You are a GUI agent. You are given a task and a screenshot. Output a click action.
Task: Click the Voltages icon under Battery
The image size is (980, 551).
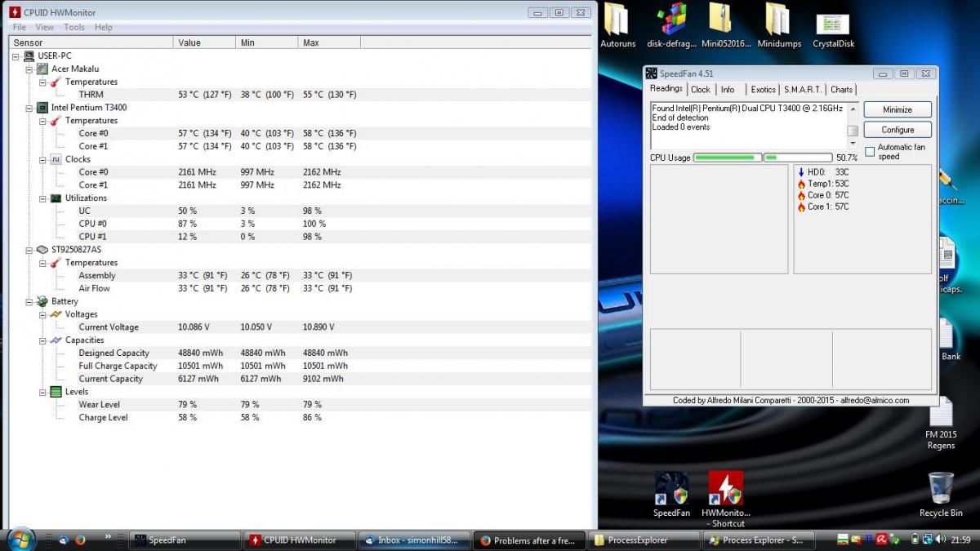56,314
